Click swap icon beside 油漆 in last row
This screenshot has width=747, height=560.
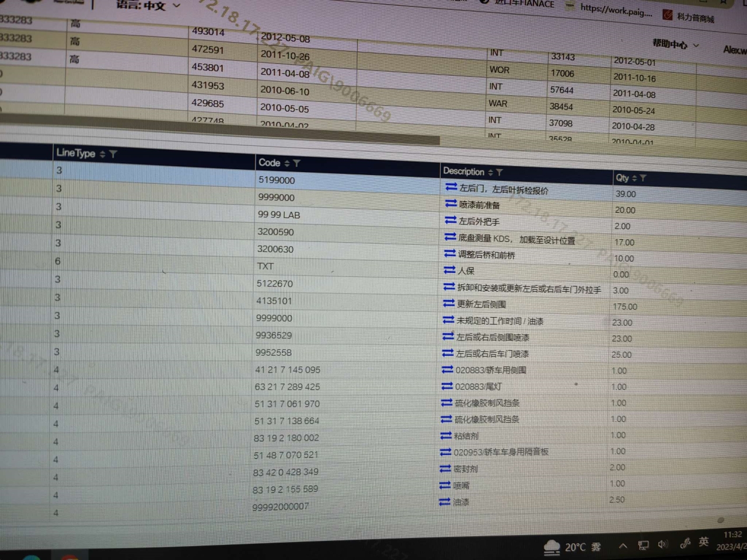pos(445,502)
